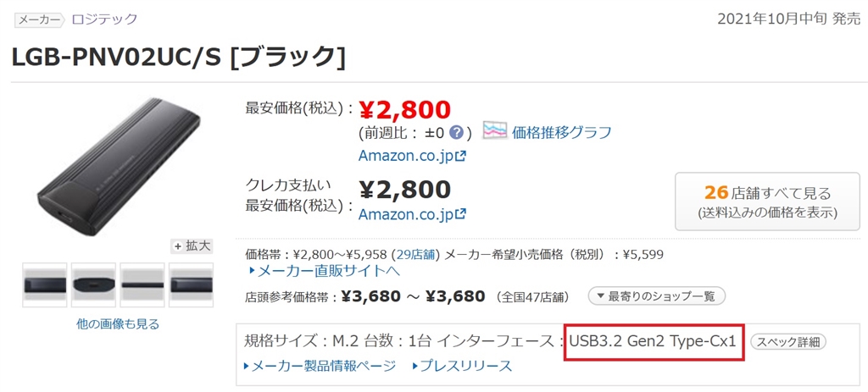Click the price trend graph icon
This screenshot has height=392, width=868.
point(495,131)
